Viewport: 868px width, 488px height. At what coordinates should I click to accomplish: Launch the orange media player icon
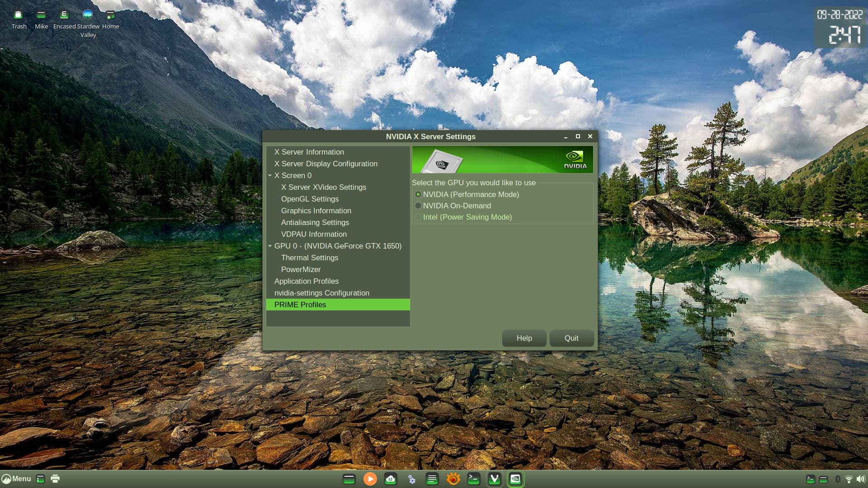(x=370, y=479)
